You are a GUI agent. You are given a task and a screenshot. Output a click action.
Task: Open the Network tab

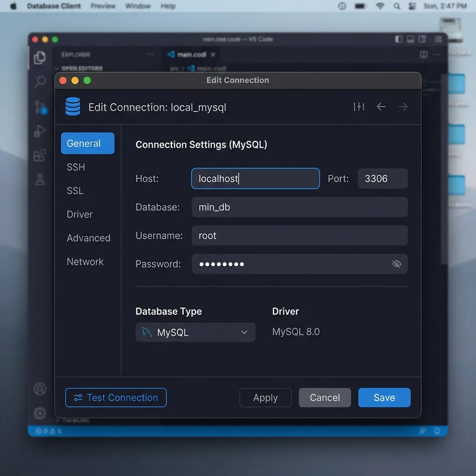click(85, 262)
